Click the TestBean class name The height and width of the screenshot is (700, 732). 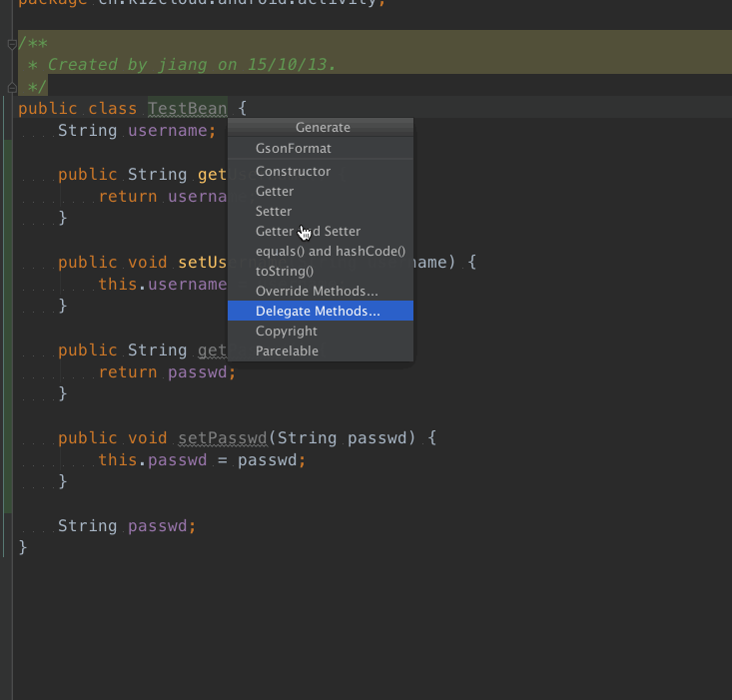pos(187,108)
